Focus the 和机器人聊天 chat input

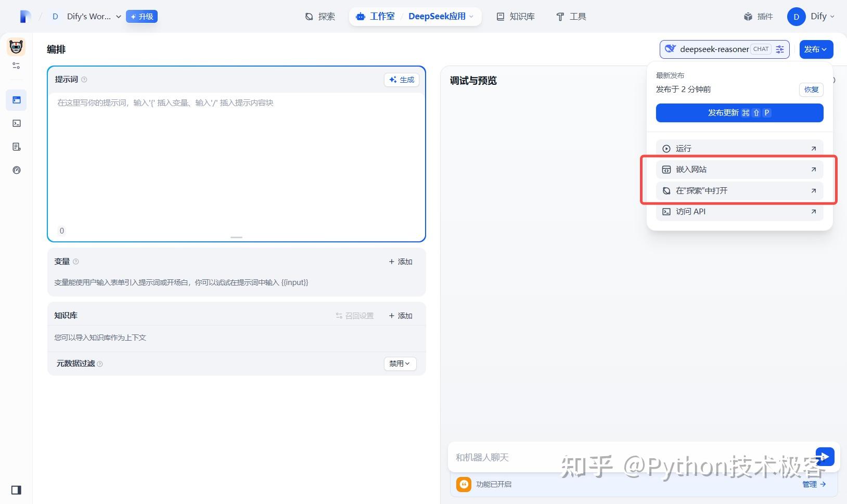pyautogui.click(x=631, y=457)
